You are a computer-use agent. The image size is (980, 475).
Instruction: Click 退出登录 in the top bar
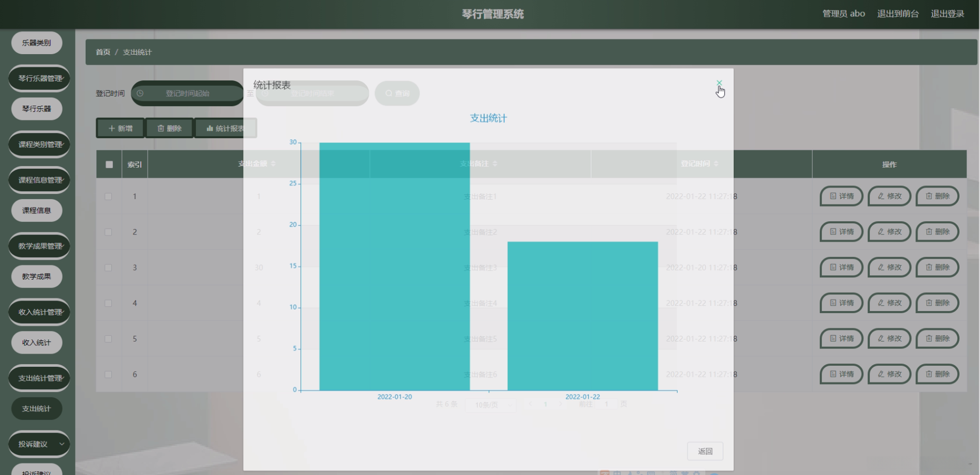pyautogui.click(x=947, y=14)
